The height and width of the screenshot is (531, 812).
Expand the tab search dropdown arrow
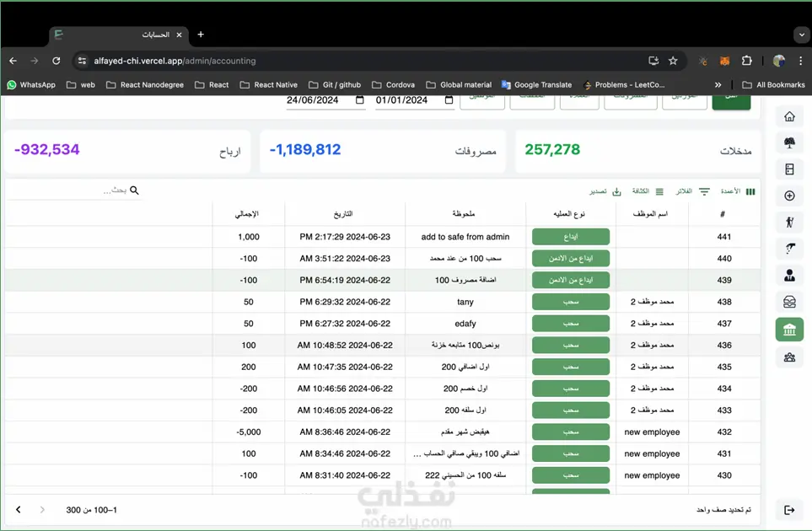pyautogui.click(x=802, y=35)
